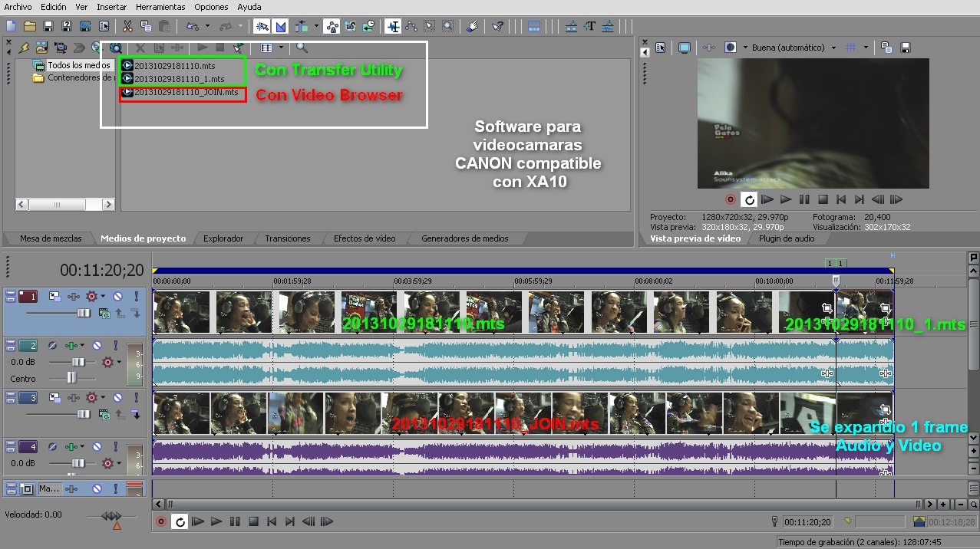Image resolution: width=980 pixels, height=549 pixels.
Task: Switch to the Plugin de audio tab
Action: (787, 238)
